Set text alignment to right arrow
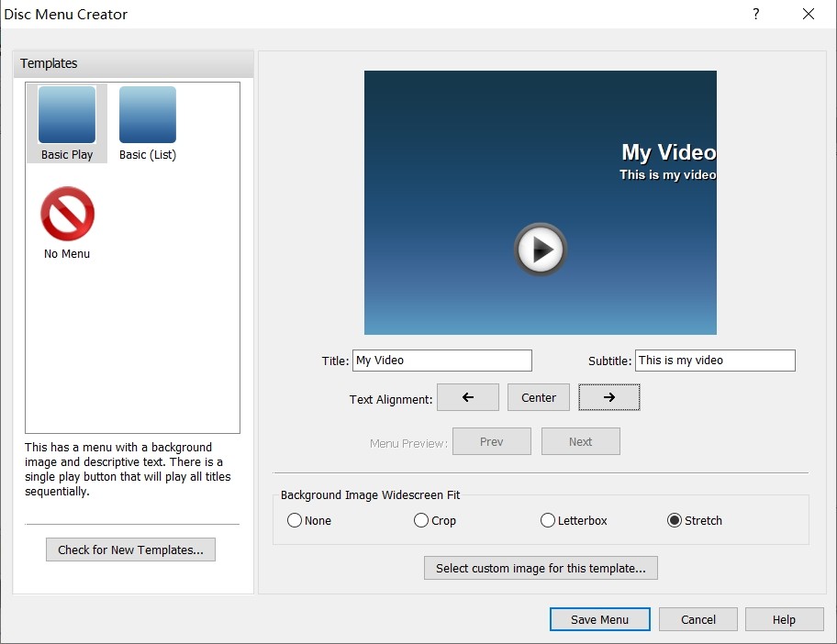 coord(609,397)
